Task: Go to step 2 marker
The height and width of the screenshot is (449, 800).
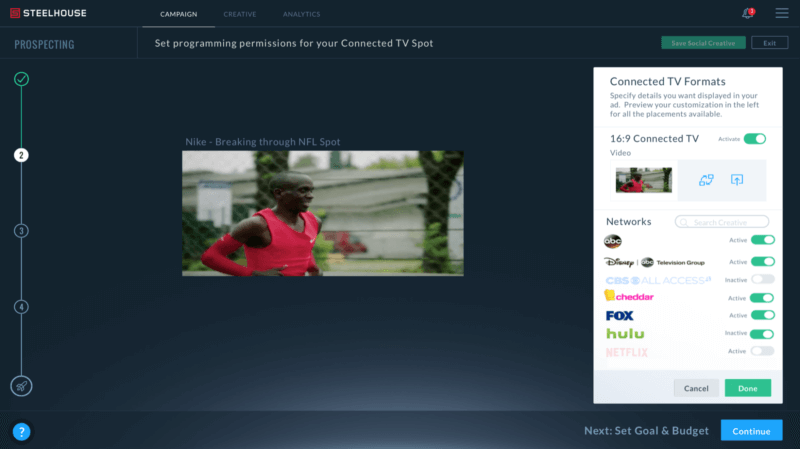Action: click(21, 155)
